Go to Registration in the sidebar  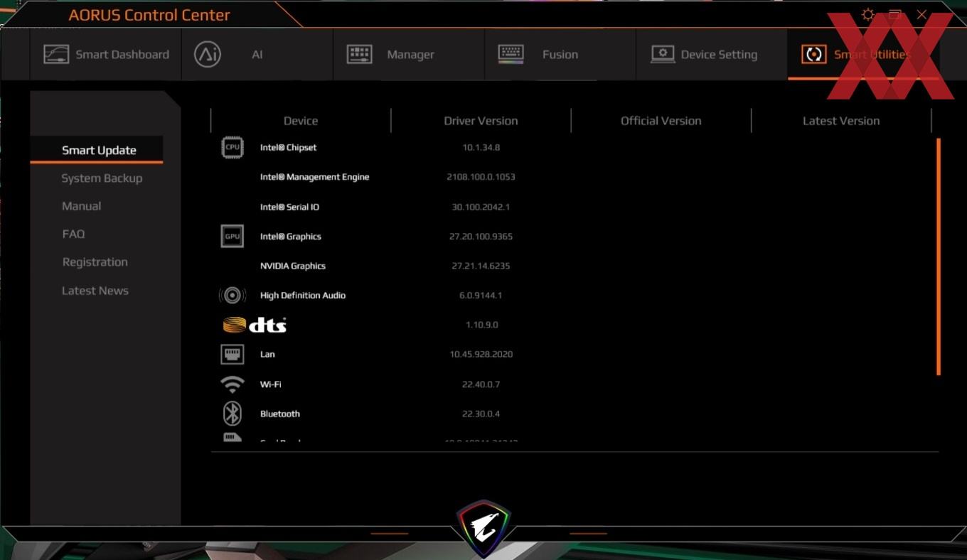[95, 262]
